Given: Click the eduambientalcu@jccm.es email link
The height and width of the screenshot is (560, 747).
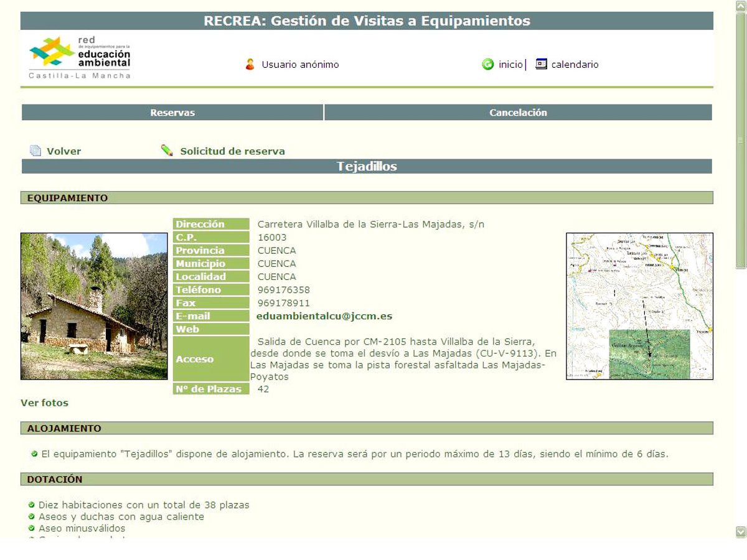Looking at the screenshot, I should pyautogui.click(x=324, y=316).
